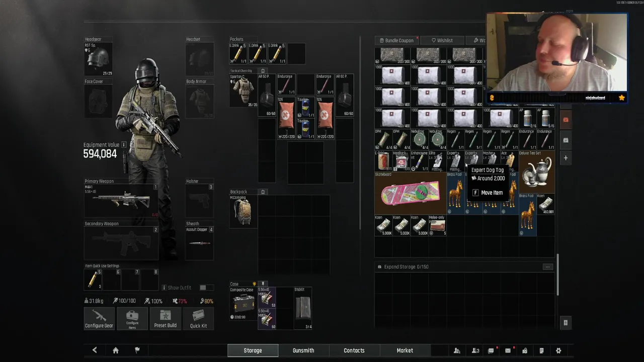Open the mail envelope icon
This screenshot has height=362, width=644.
point(508,350)
